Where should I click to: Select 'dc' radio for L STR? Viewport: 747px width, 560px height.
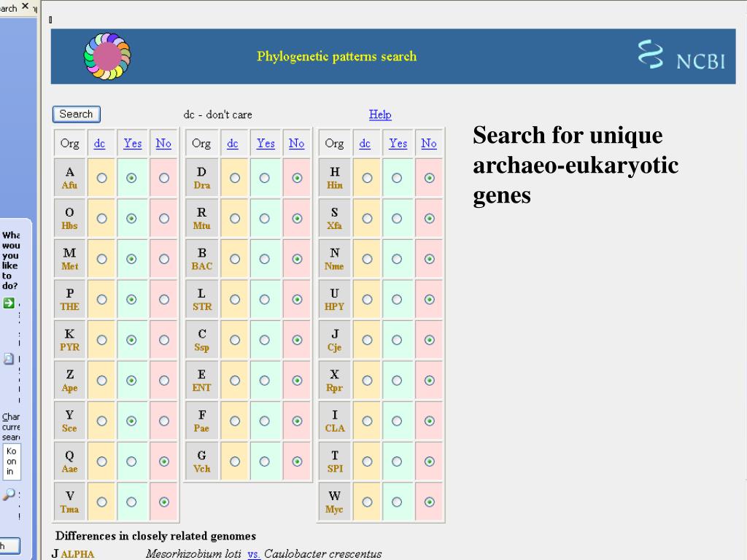tap(235, 300)
